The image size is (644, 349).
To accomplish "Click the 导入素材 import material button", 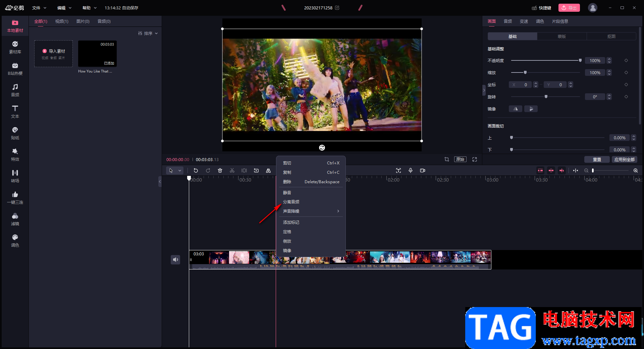I will (x=54, y=53).
